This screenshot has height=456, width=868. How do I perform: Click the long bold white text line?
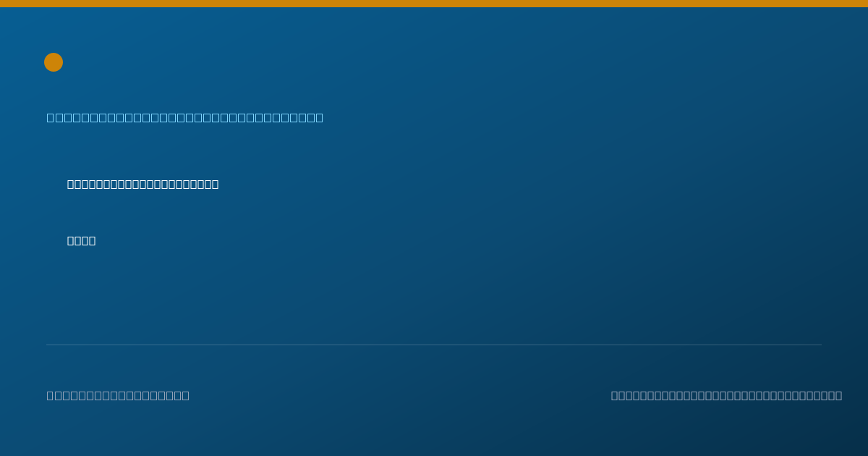coord(142,184)
